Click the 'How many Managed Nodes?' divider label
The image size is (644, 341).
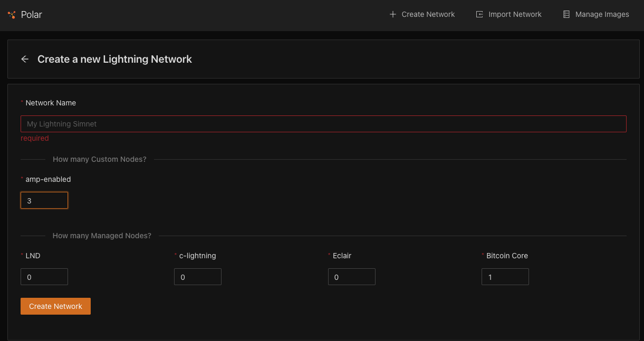(x=102, y=236)
